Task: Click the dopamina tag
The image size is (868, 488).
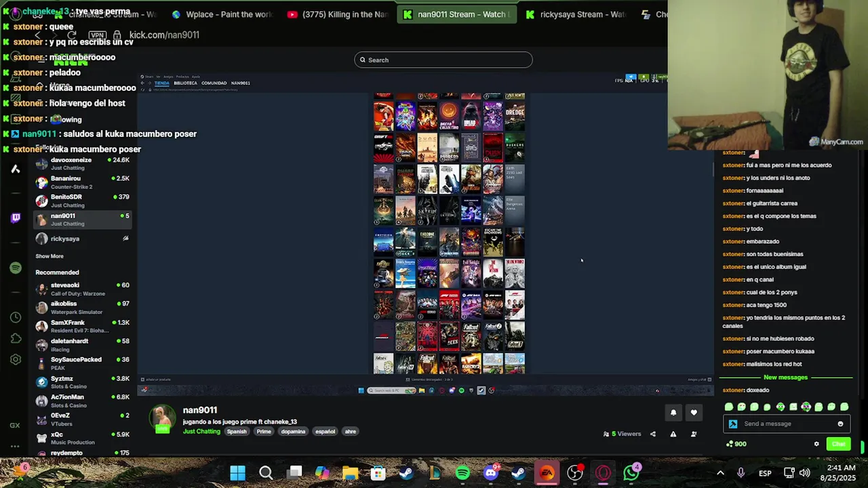Action: click(293, 432)
